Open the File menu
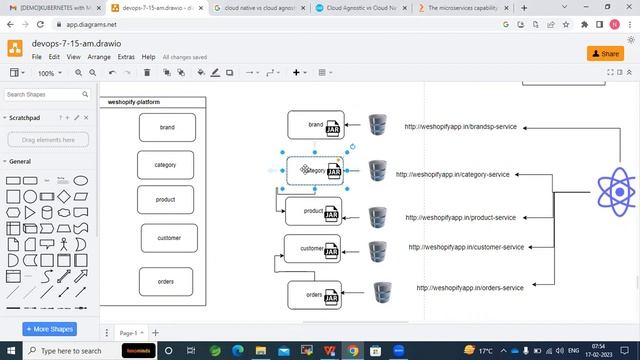The height and width of the screenshot is (360, 640). click(37, 57)
